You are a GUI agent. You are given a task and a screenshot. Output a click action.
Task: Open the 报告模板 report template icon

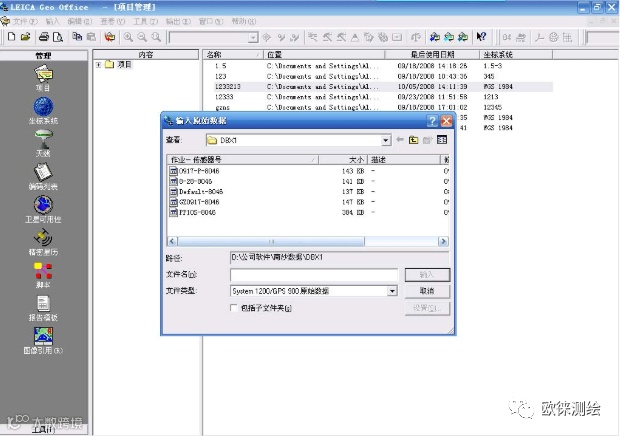click(43, 308)
